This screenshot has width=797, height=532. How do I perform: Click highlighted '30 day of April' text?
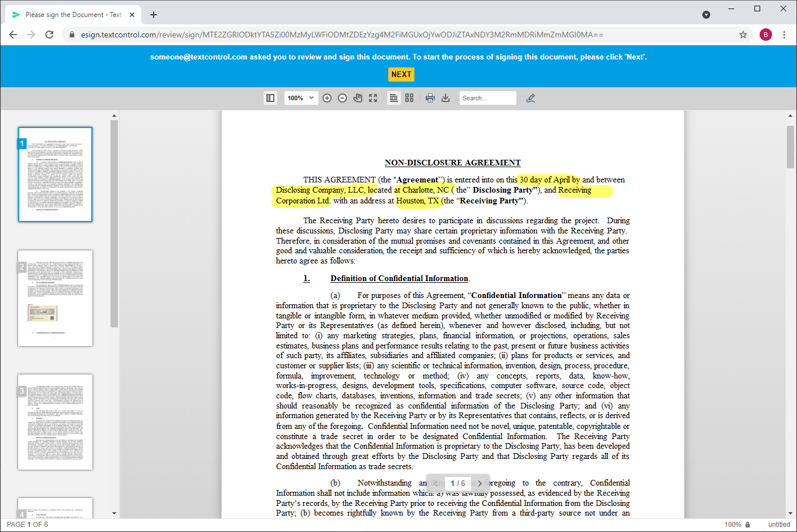click(x=545, y=180)
